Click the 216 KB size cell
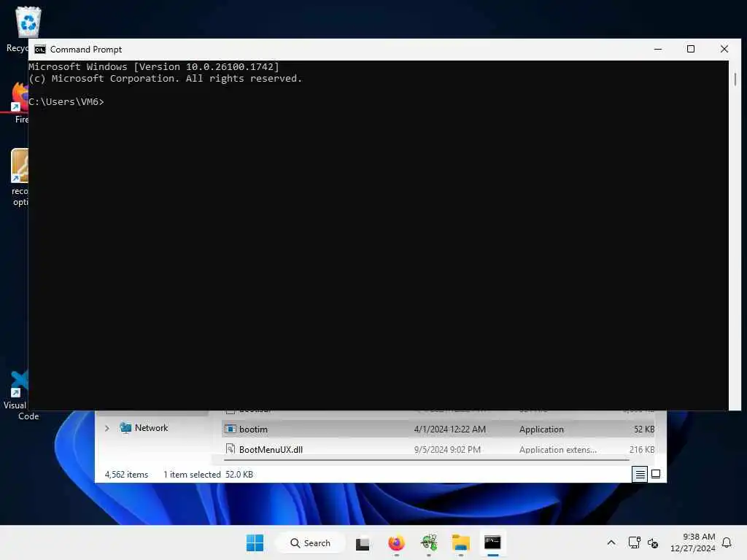The image size is (747, 560). 642,449
